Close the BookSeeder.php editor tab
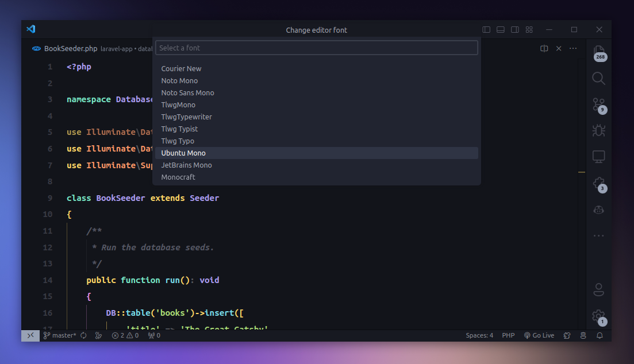 tap(559, 48)
